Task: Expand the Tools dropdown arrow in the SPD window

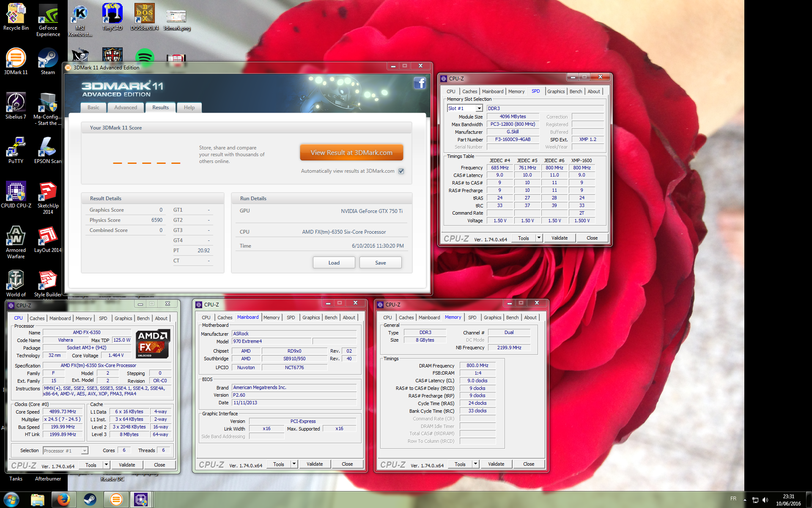Action: [x=539, y=238]
